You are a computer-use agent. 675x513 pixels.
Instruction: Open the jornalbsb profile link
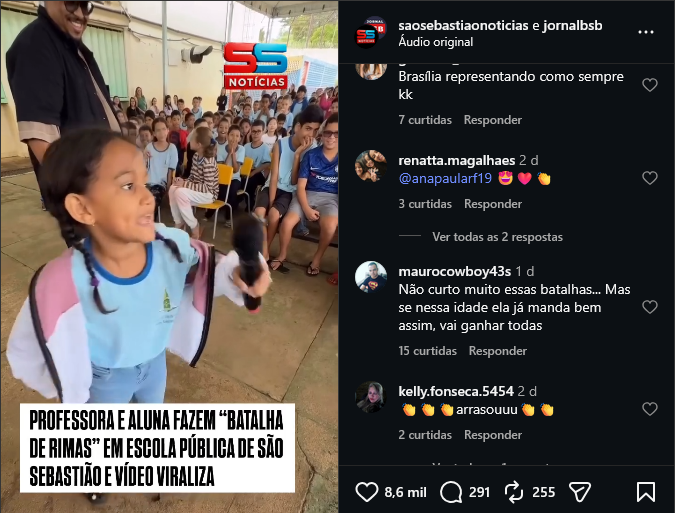coord(572,25)
